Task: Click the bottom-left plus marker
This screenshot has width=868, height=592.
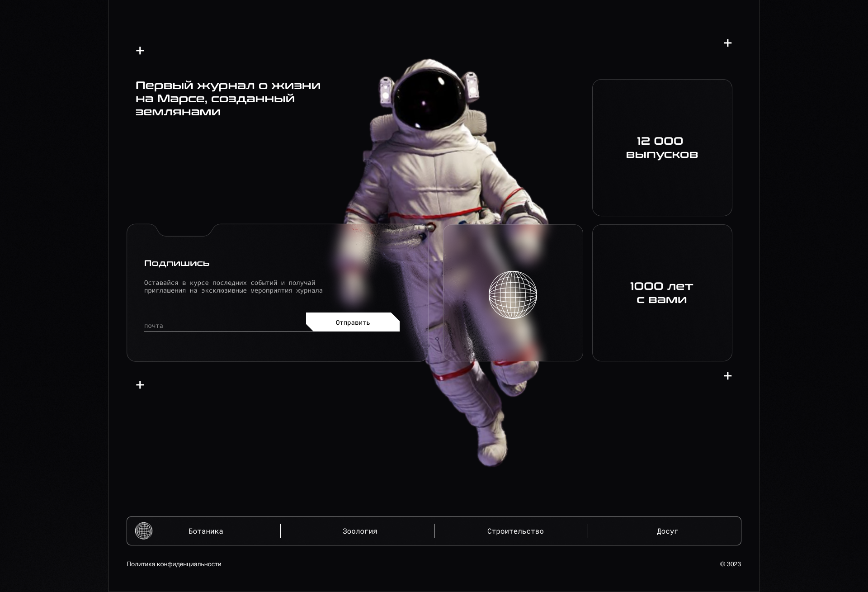Action: [140, 385]
